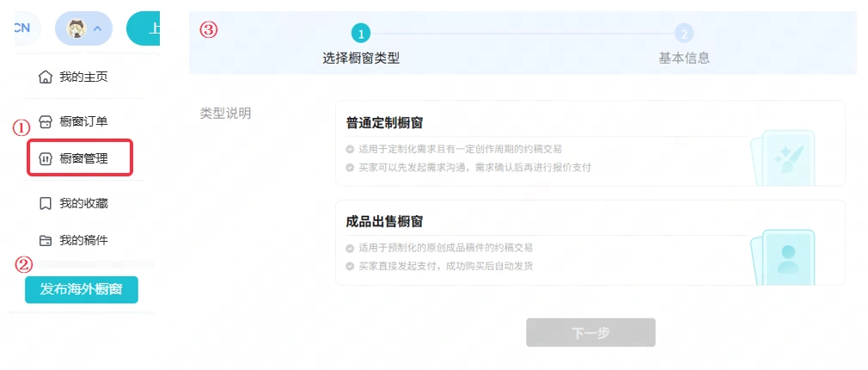This screenshot has height=370, width=868.
Task: Click the 选择橱窗类型 step label
Action: [361, 59]
